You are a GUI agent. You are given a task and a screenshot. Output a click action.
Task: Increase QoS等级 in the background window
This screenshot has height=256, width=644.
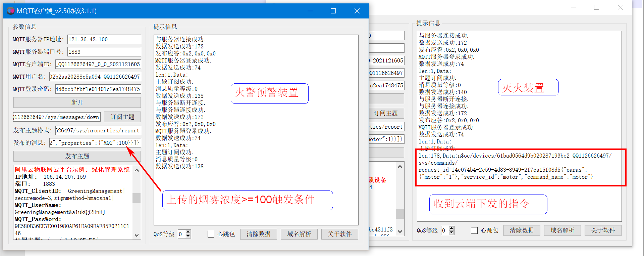[x=451, y=228]
